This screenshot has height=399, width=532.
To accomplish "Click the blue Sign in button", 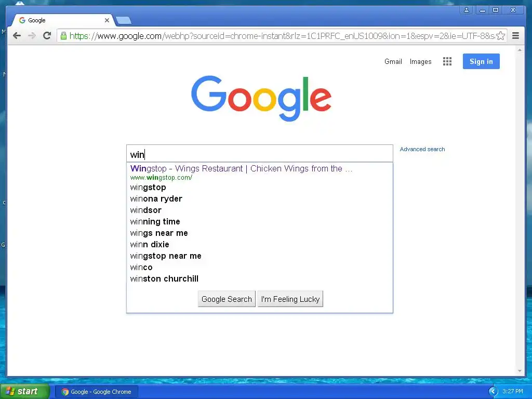I will tap(481, 61).
